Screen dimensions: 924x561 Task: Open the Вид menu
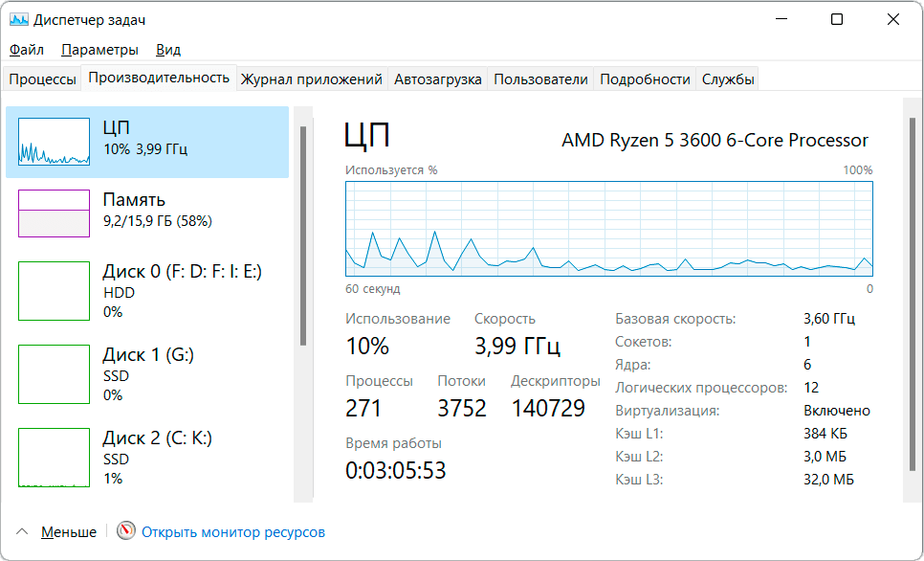pos(168,50)
